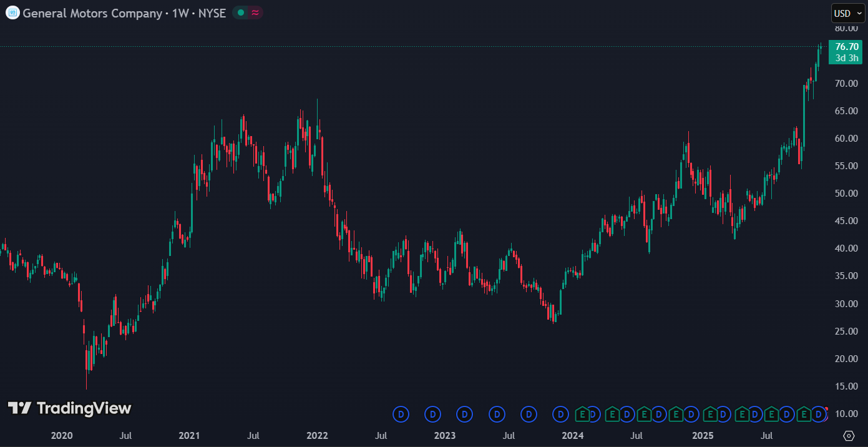Click the green market open status dot

(241, 12)
